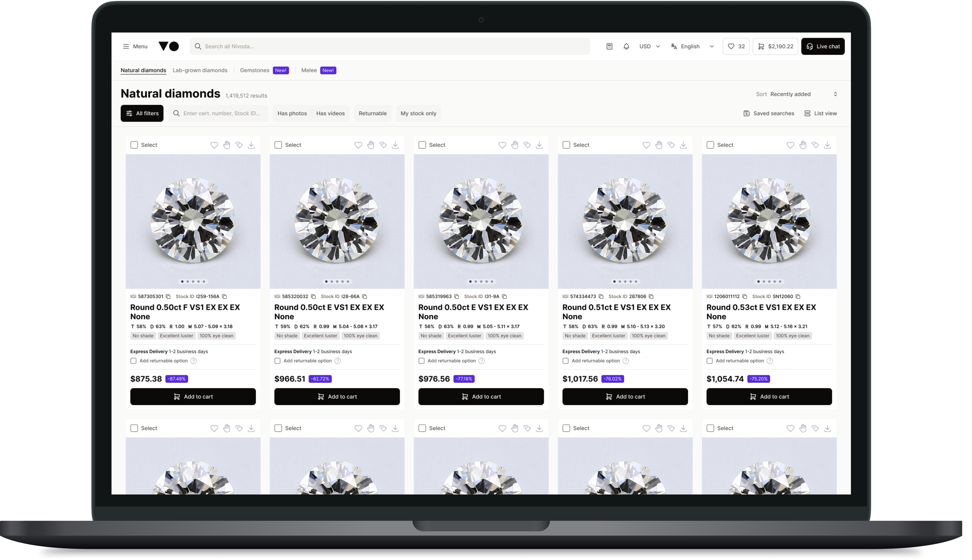Favorite the 574334473 diamond with heart icon
Viewport: 972px width, 560px height.
coord(646,145)
